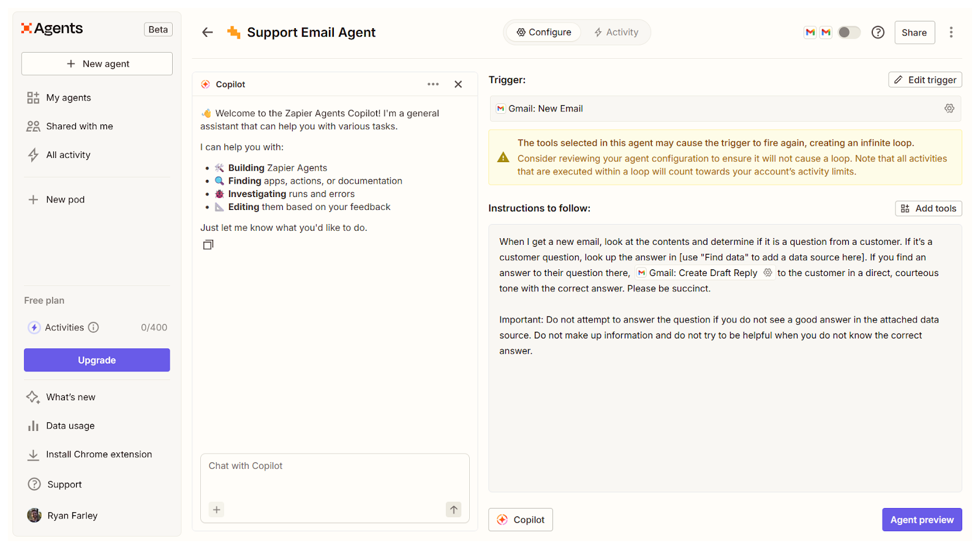This screenshot has width=980, height=549.
Task: Close the Copilot panel
Action: (x=458, y=84)
